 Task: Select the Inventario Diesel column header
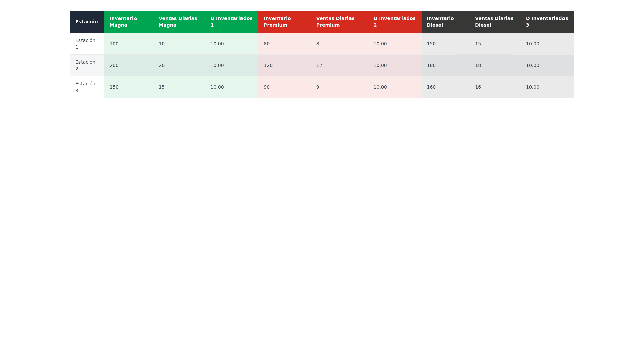click(x=440, y=21)
